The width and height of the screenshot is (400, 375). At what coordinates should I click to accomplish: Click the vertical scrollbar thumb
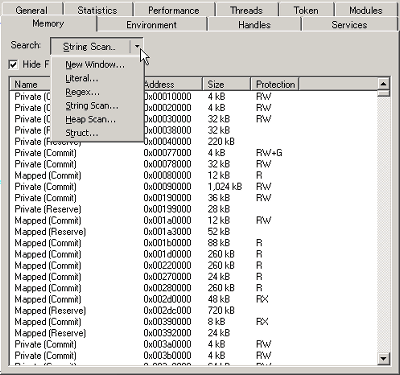click(384, 93)
